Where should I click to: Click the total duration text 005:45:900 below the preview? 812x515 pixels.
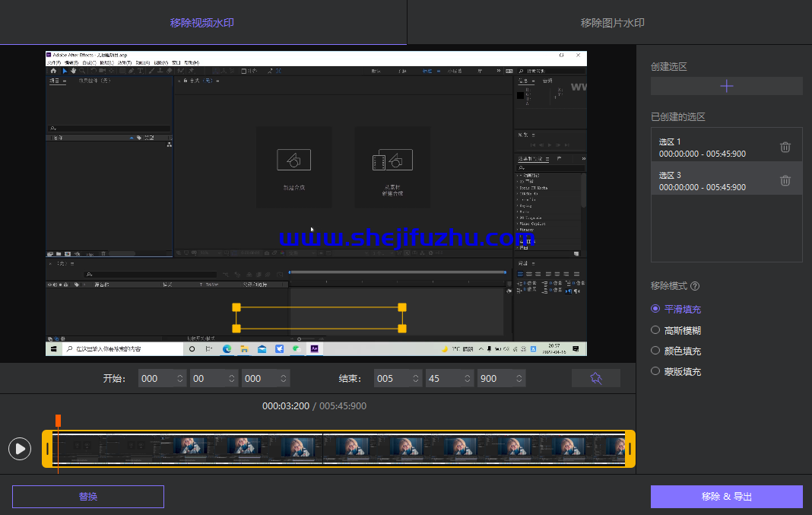(343, 406)
